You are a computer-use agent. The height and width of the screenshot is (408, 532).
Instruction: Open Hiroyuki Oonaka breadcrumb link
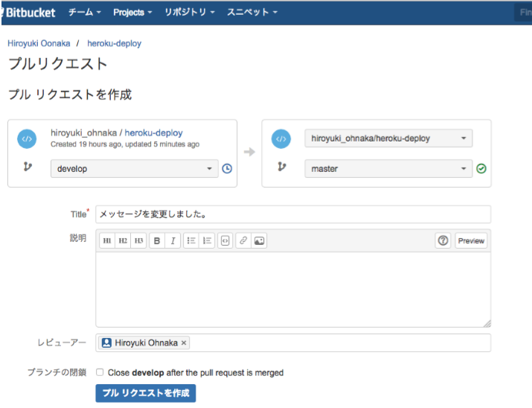pos(39,43)
